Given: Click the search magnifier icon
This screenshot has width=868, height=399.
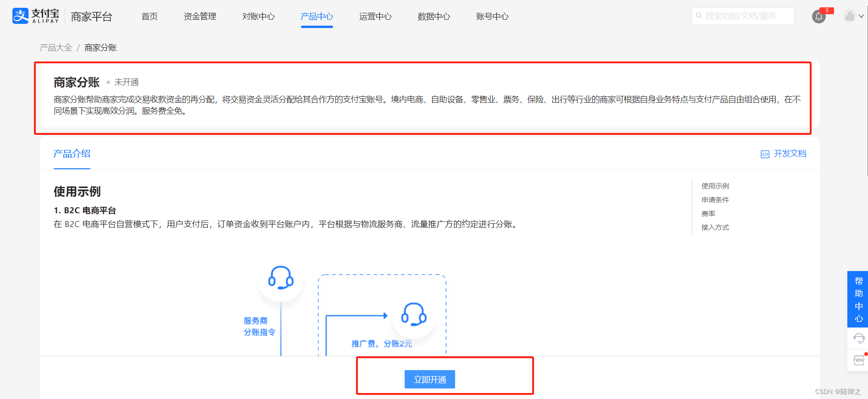Looking at the screenshot, I should [x=699, y=16].
